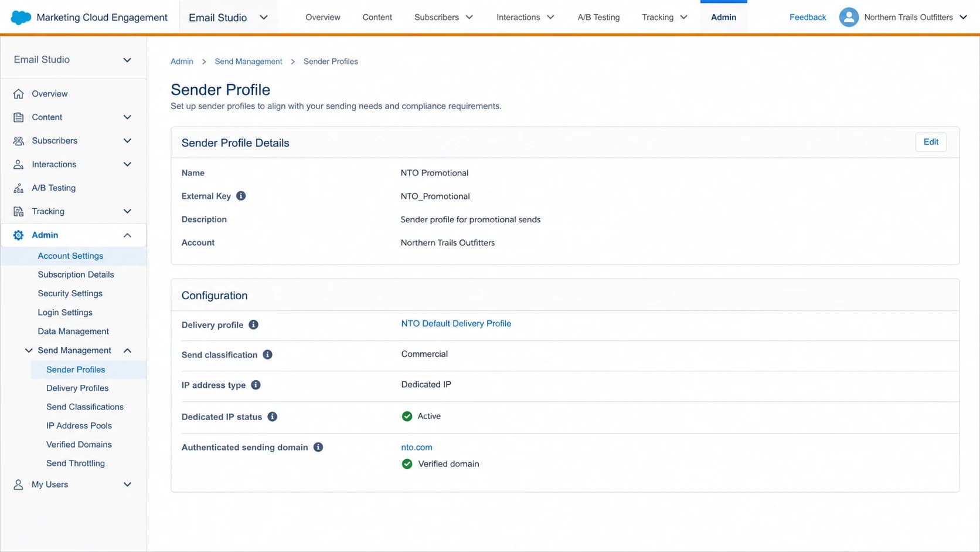Screen dimensions: 980x552
Task: Open Data Management in sidebar
Action: [x=73, y=331]
